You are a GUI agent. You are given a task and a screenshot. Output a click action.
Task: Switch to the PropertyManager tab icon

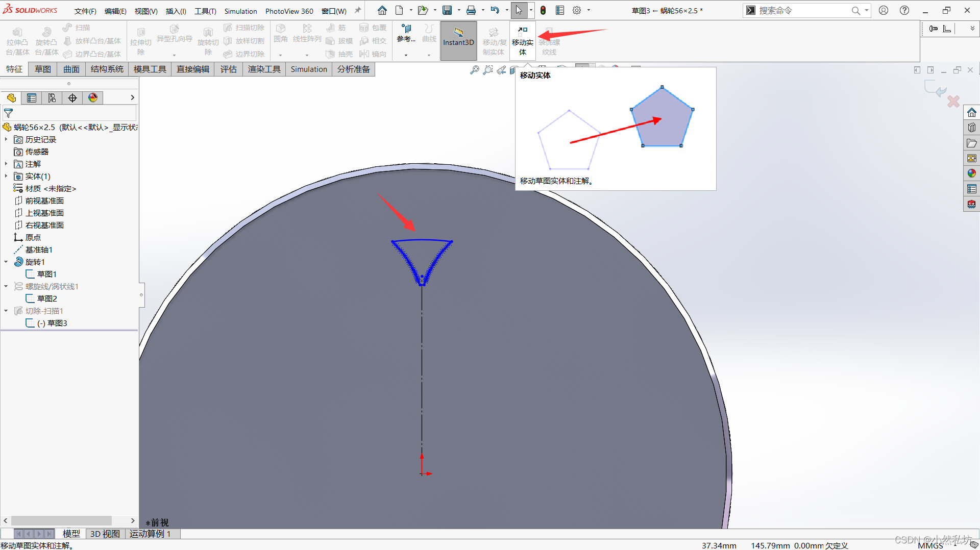click(32, 98)
